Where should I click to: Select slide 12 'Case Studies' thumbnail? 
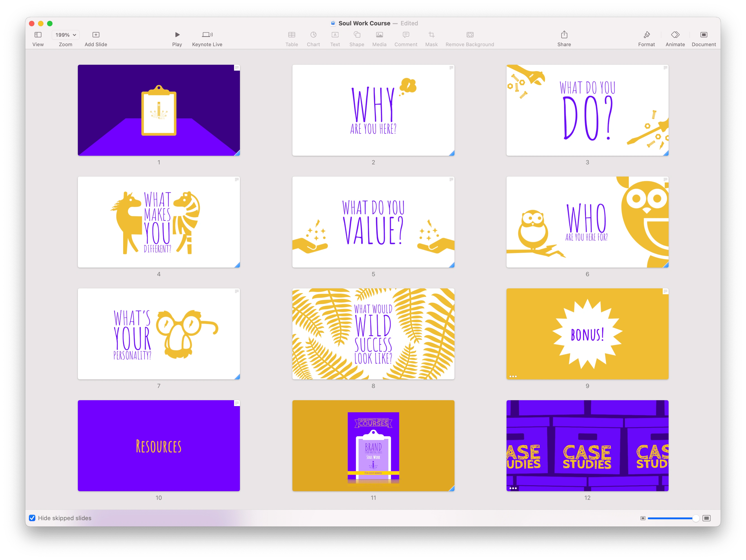pos(587,446)
